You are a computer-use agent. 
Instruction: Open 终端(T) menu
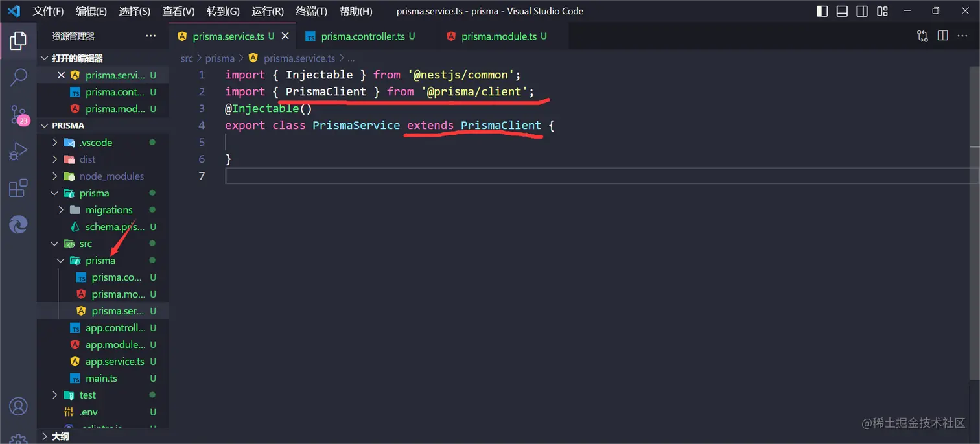[x=311, y=11]
